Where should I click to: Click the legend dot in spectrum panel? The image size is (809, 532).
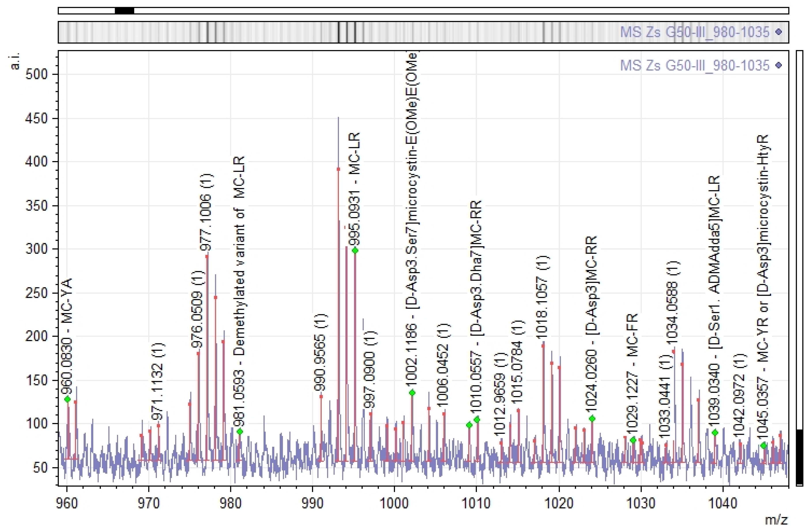[779, 65]
